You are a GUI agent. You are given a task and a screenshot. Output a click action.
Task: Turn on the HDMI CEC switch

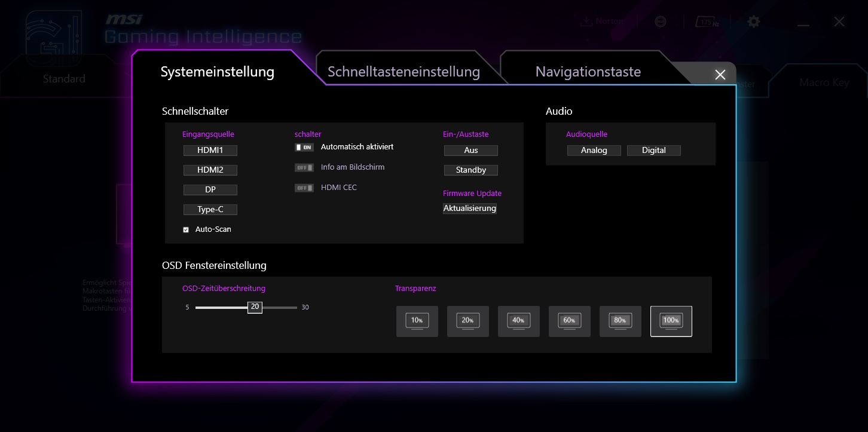(304, 188)
